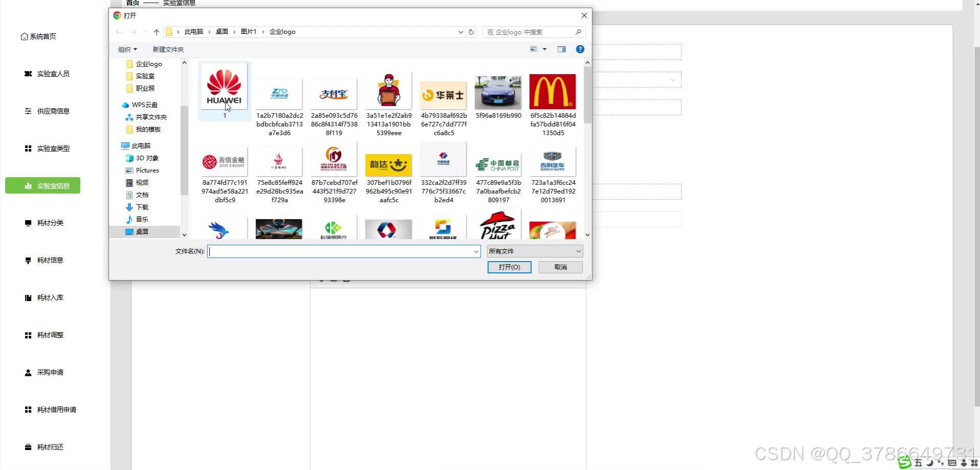980x470 pixels.
Task: Select the 吉信金融 logo image file
Action: pos(225,162)
